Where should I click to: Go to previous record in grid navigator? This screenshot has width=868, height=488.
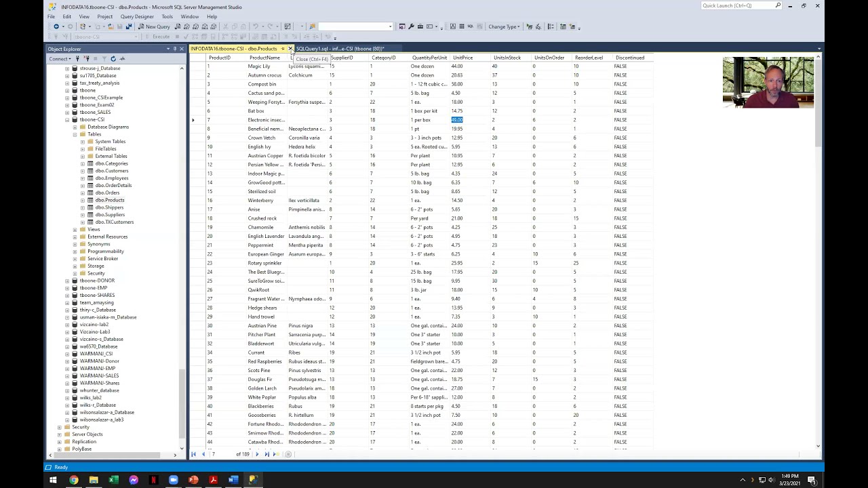click(x=203, y=454)
